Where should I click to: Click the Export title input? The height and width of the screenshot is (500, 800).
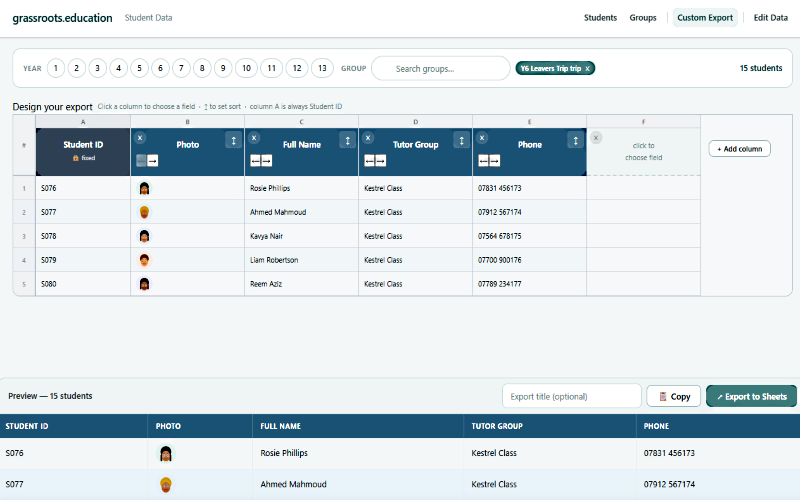click(571, 396)
